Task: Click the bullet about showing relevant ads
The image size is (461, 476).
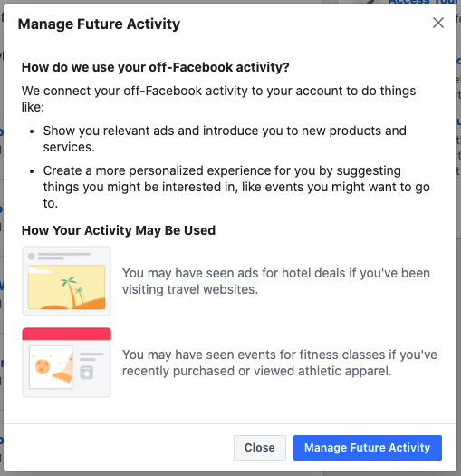Action: tap(225, 139)
